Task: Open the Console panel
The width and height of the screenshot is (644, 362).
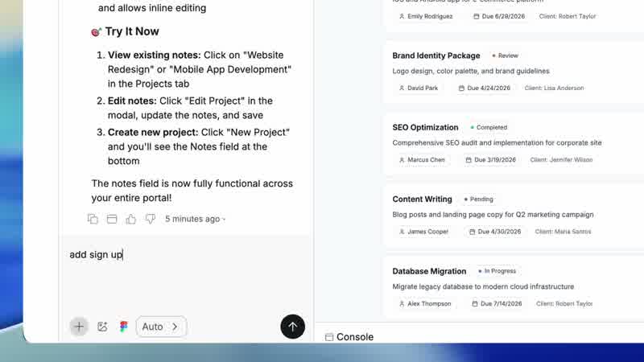Action: pyautogui.click(x=349, y=337)
